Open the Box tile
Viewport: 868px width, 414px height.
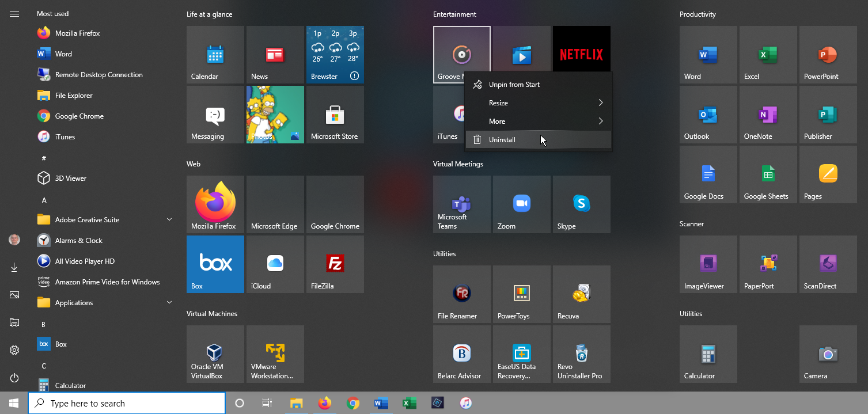pos(215,264)
